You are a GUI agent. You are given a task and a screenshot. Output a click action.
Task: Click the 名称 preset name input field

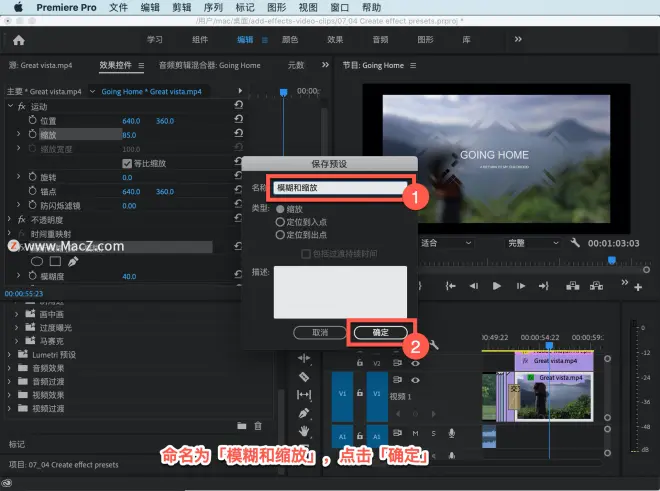click(x=340, y=188)
